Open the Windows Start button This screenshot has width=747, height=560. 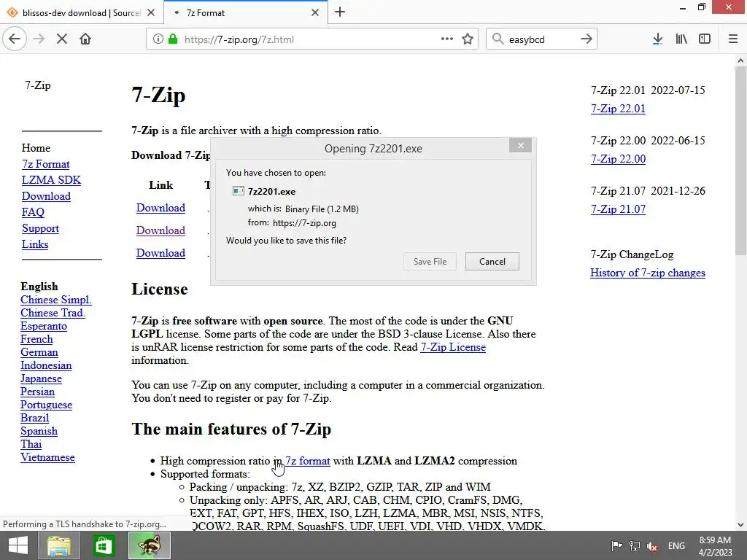tap(18, 545)
